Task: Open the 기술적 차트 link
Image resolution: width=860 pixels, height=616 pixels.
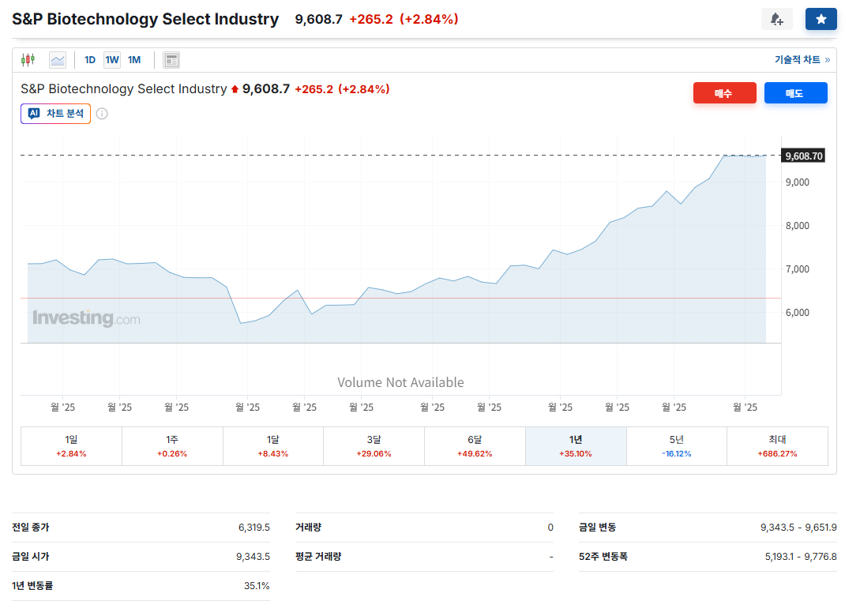Action: 802,60
